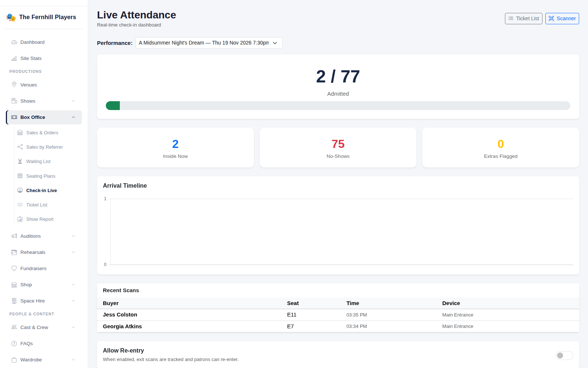Image resolution: width=588 pixels, height=368 pixels.
Task: Expand the Auditions menu chevron
Action: pyautogui.click(x=73, y=236)
